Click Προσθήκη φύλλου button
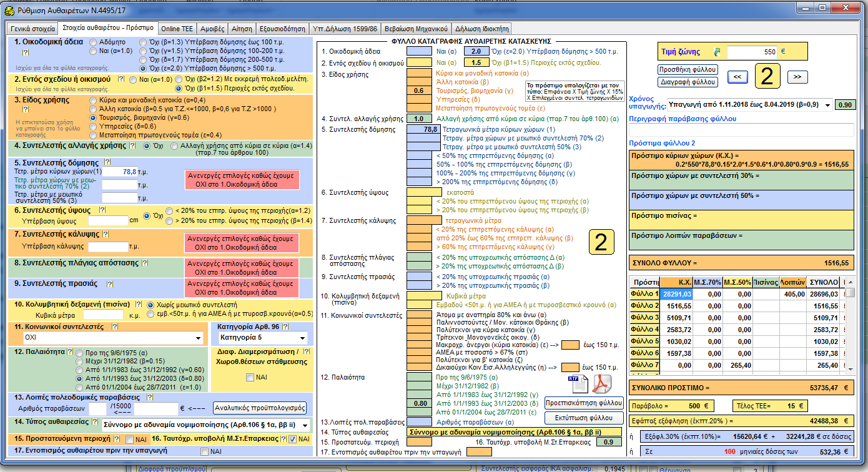The height and width of the screenshot is (472, 868). click(x=688, y=69)
